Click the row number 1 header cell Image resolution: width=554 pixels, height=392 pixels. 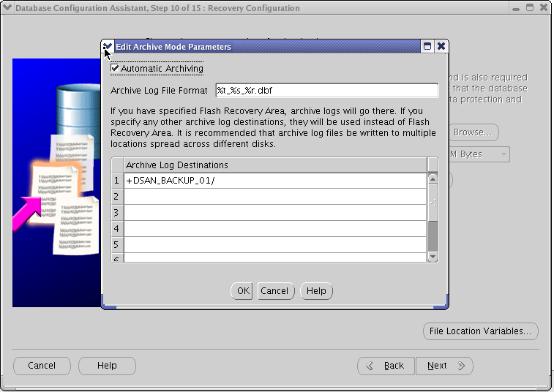pyautogui.click(x=117, y=181)
